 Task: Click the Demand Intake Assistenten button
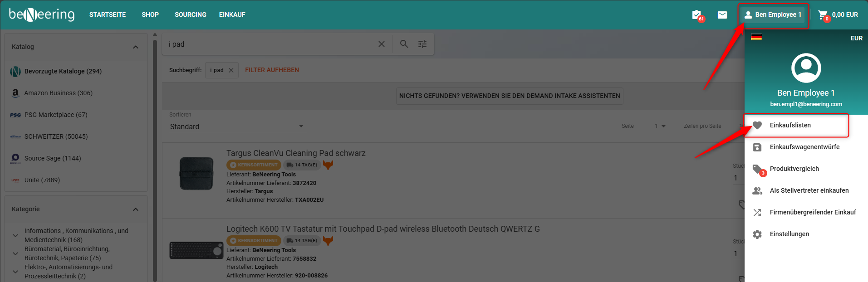[509, 96]
